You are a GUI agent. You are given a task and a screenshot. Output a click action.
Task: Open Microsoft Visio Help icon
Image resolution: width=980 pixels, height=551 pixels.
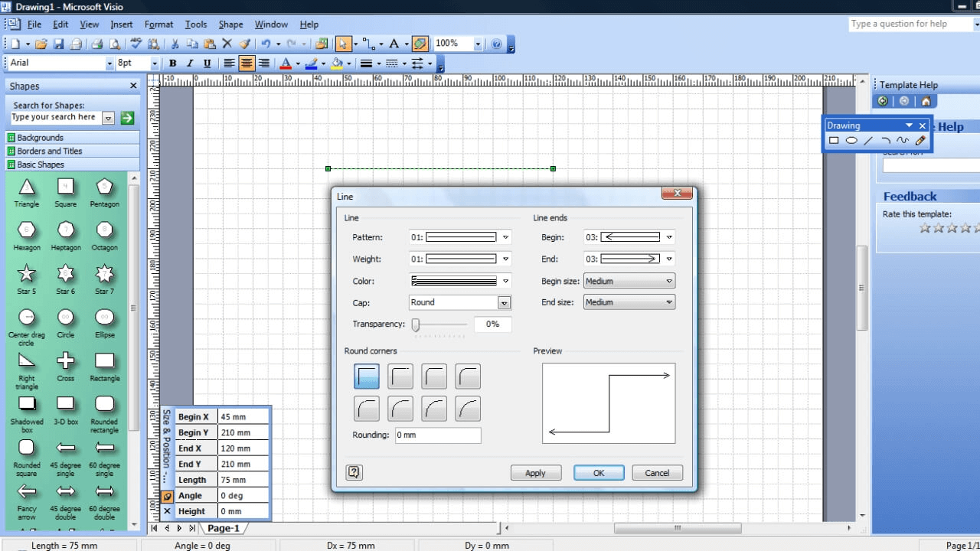[496, 44]
